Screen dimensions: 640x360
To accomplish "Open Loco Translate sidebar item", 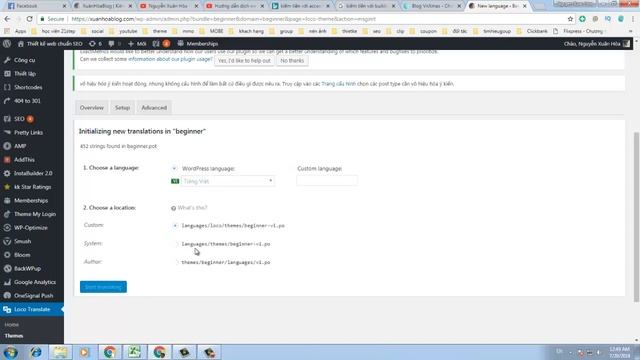I will pos(32,309).
